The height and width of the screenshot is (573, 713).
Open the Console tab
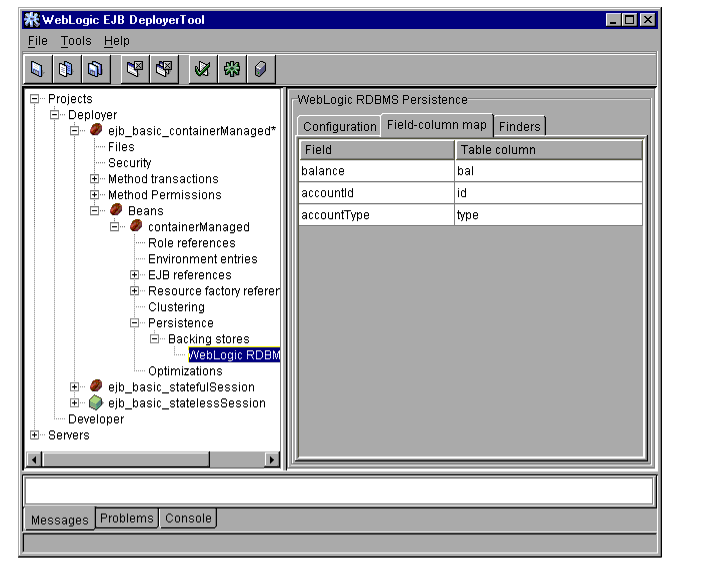(x=188, y=518)
